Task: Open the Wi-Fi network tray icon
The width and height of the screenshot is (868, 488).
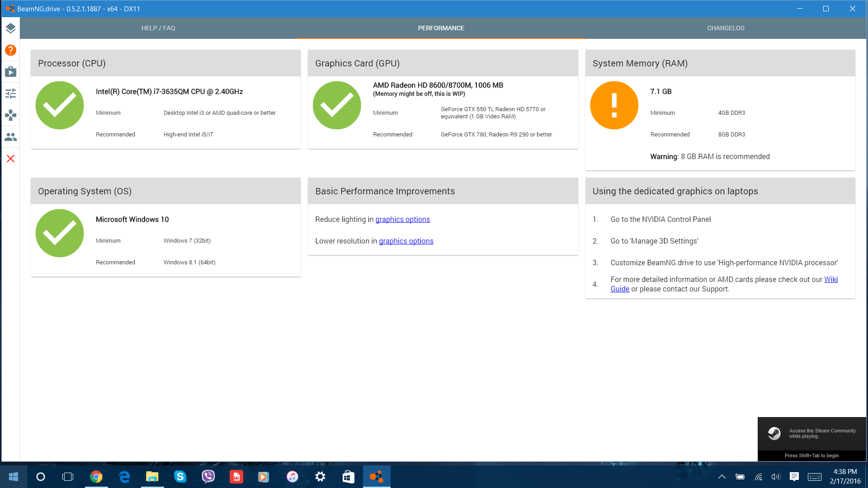Action: point(758,477)
